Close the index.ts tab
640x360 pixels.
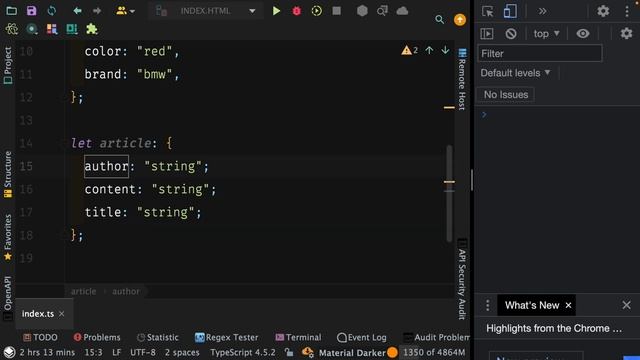pos(61,313)
